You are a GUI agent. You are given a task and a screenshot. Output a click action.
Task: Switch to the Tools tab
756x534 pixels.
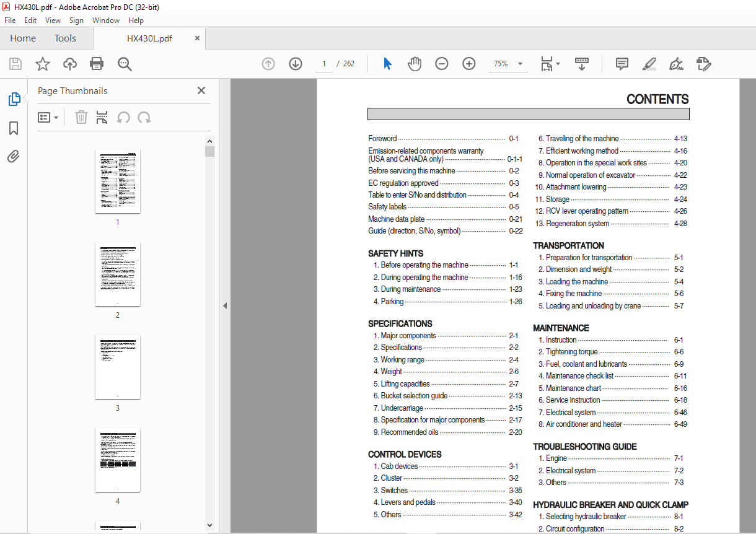pos(65,38)
